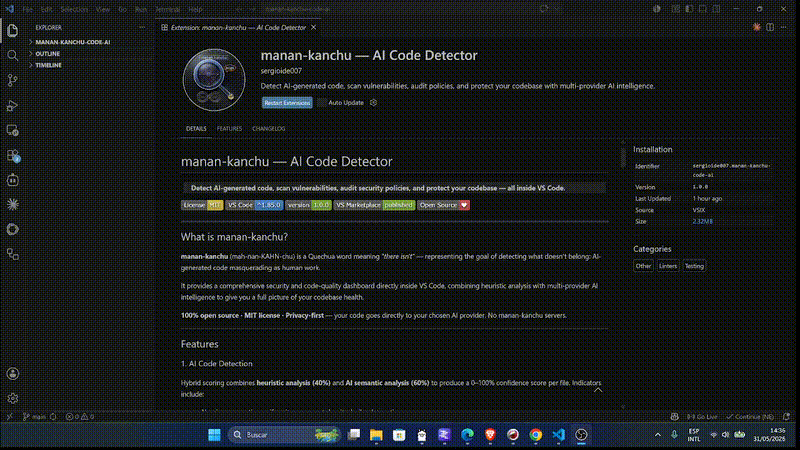Screen dimensions: 800x450
Task: Click the VS Marketplace published badge
Action: (x=374, y=205)
